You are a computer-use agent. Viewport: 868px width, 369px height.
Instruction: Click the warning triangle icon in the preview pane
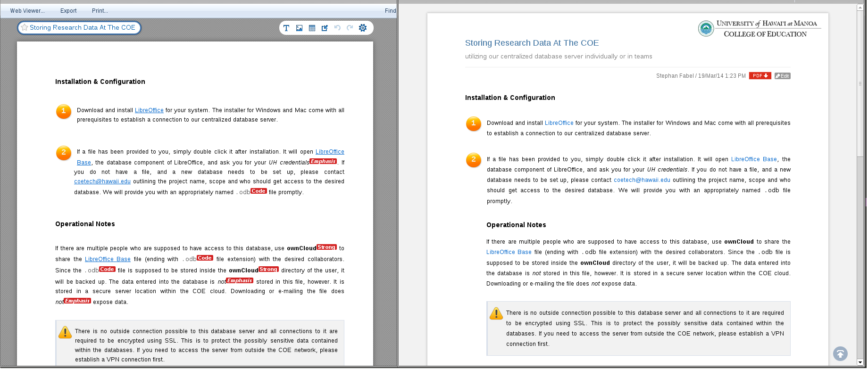496,313
